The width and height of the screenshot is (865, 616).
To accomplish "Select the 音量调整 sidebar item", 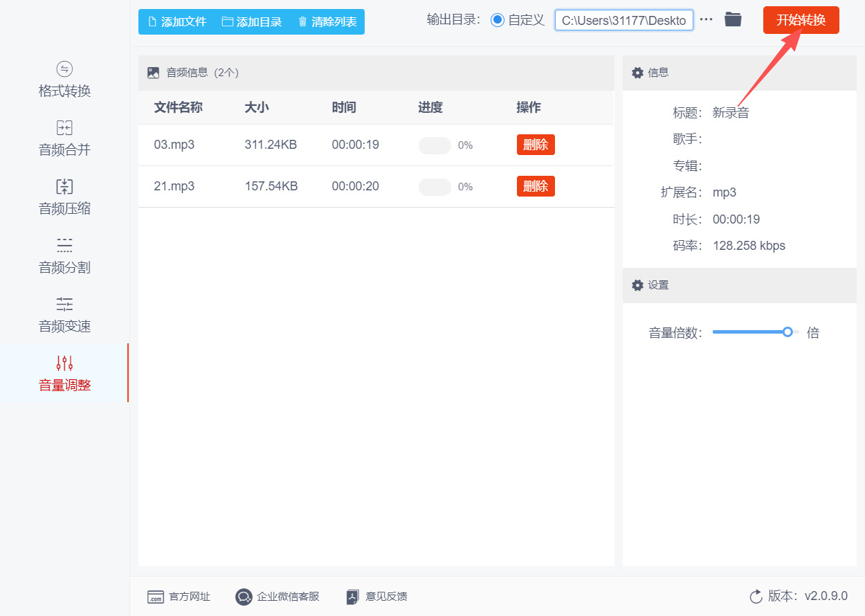I will coord(64,374).
